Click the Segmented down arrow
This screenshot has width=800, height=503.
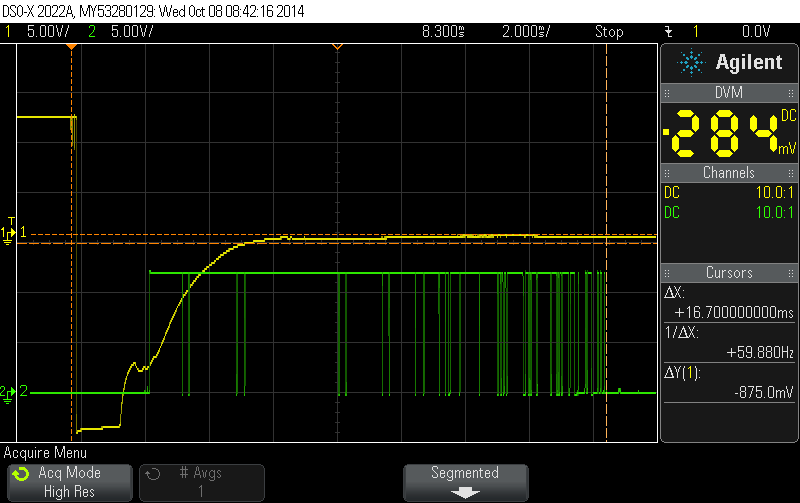pyautogui.click(x=465, y=493)
